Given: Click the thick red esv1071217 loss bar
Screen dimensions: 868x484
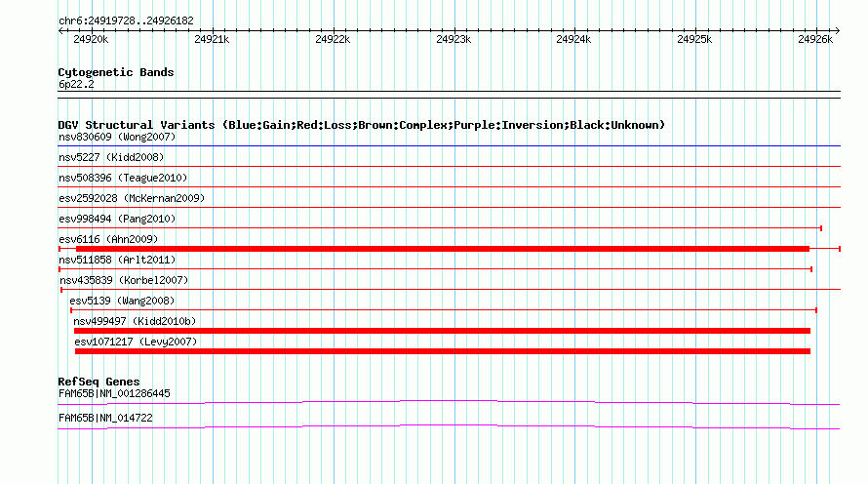Looking at the screenshot, I should [x=443, y=351].
